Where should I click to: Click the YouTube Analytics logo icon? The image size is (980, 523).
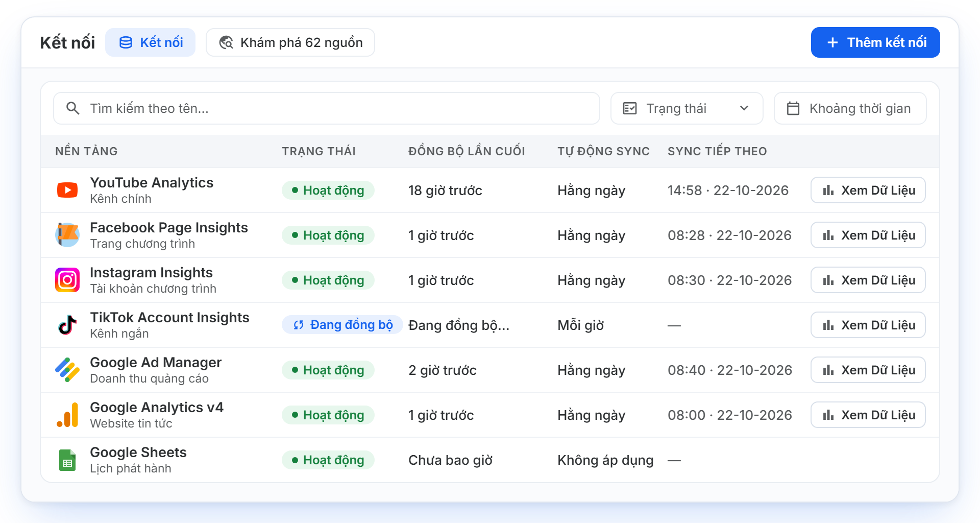pos(67,190)
